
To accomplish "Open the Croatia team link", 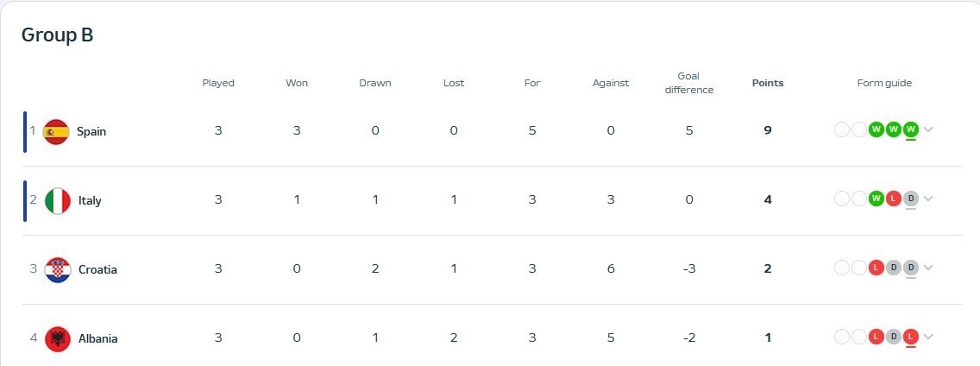I will point(97,269).
